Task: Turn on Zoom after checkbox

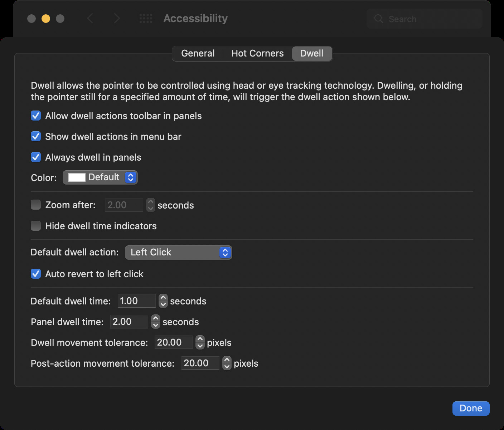Action: coord(36,205)
